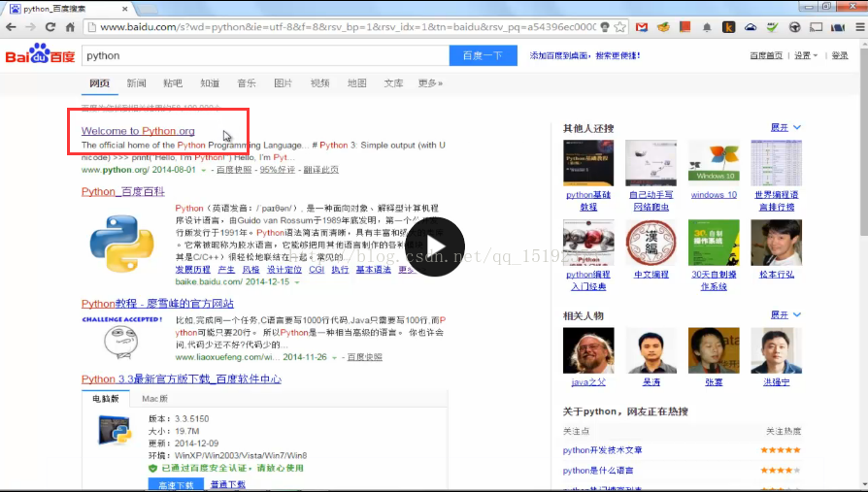
Task: Go back with the browser back arrow
Action: coord(11,26)
